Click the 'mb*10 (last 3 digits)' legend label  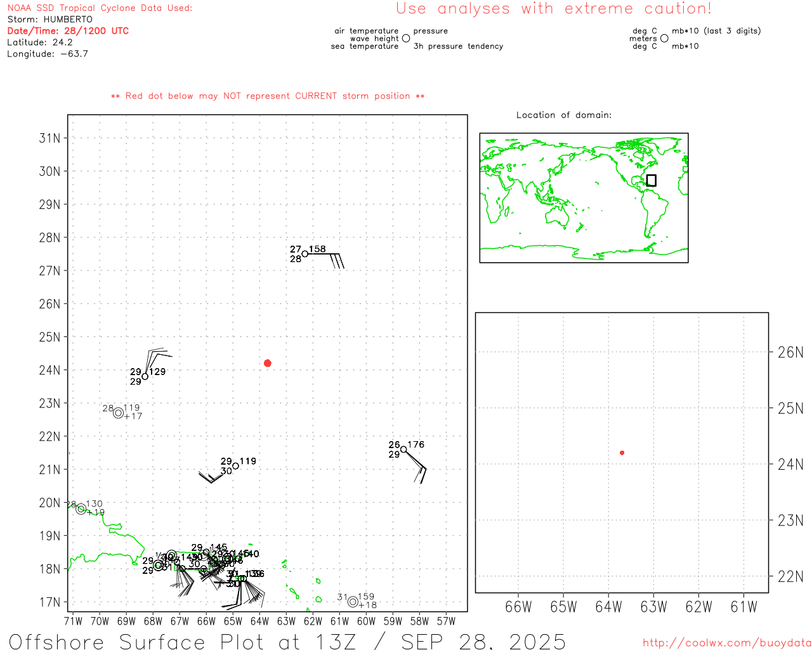click(716, 31)
